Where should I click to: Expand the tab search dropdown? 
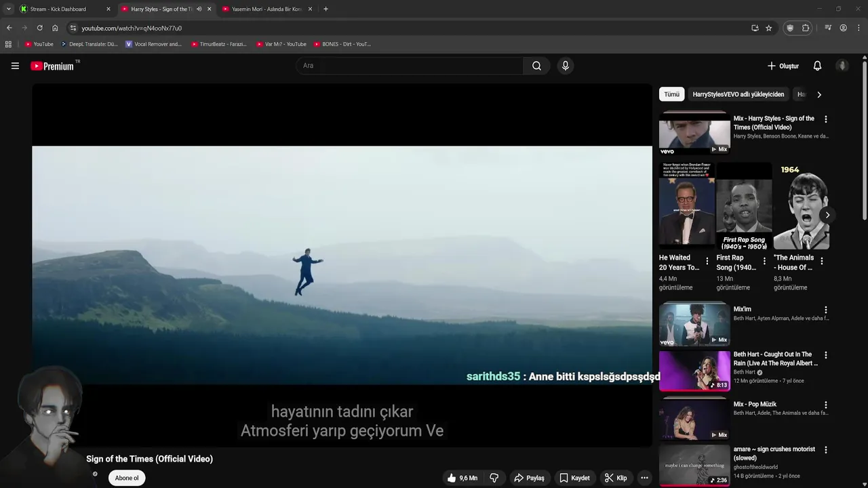click(x=8, y=9)
